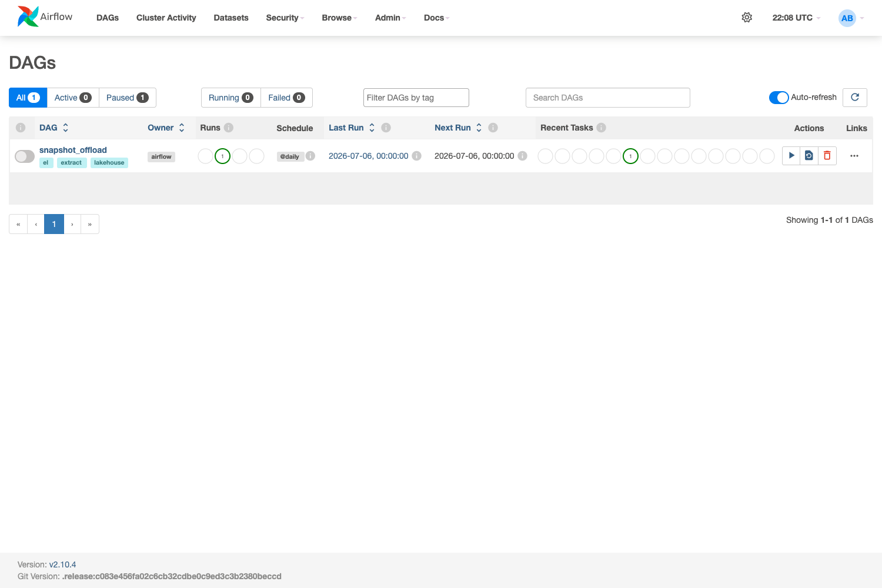Expand the Browse menu

point(339,18)
